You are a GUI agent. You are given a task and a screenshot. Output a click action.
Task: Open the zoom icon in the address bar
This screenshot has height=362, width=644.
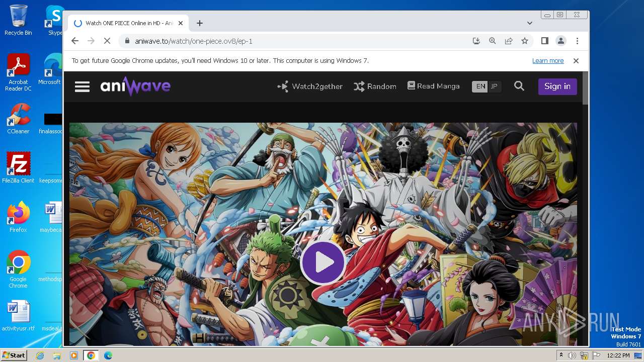[x=493, y=41]
